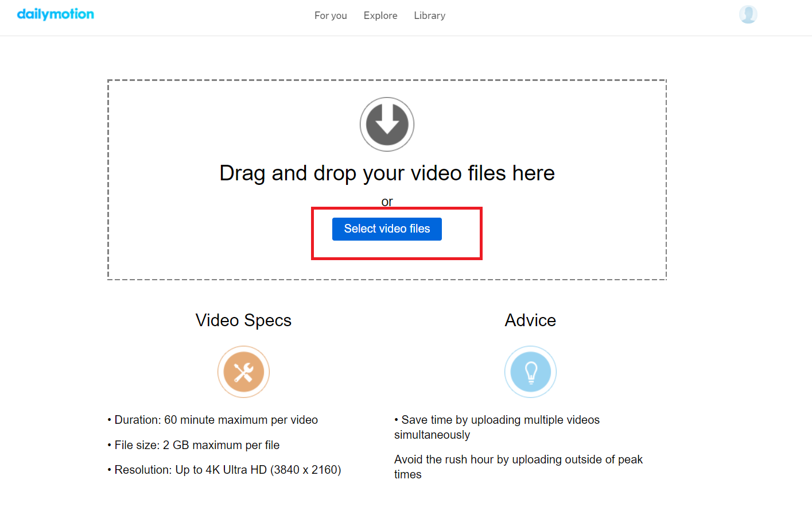Screen dimensions: 812x522
Task: Click the Resolution 4K Ultra HD line
Action: click(224, 470)
